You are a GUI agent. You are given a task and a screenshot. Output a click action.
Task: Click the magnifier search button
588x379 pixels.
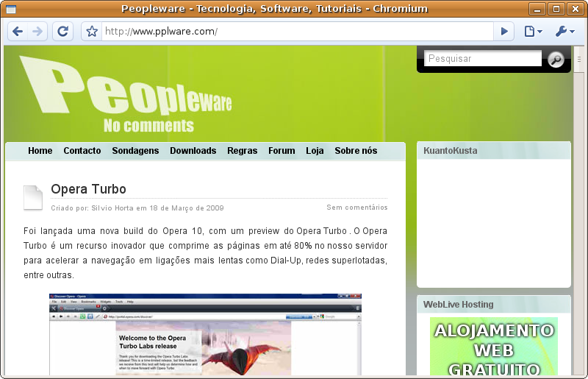click(556, 60)
